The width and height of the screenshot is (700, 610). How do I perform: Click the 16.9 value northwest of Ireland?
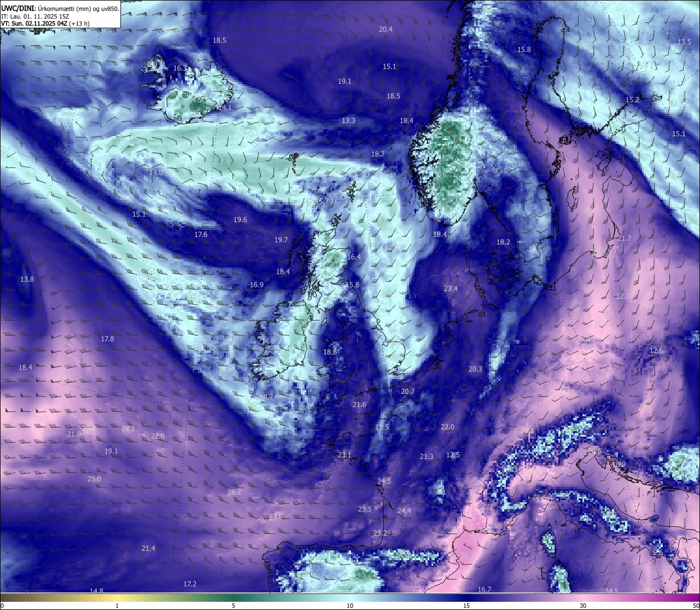click(256, 284)
